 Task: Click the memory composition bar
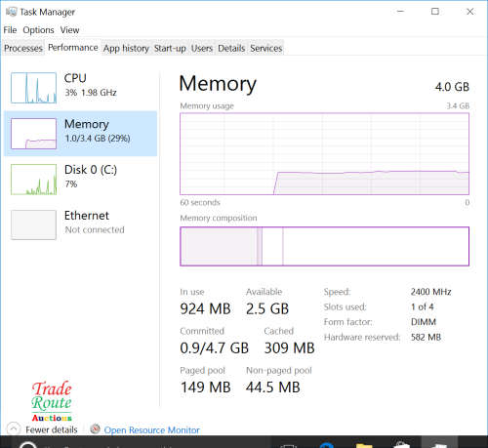pyautogui.click(x=324, y=246)
